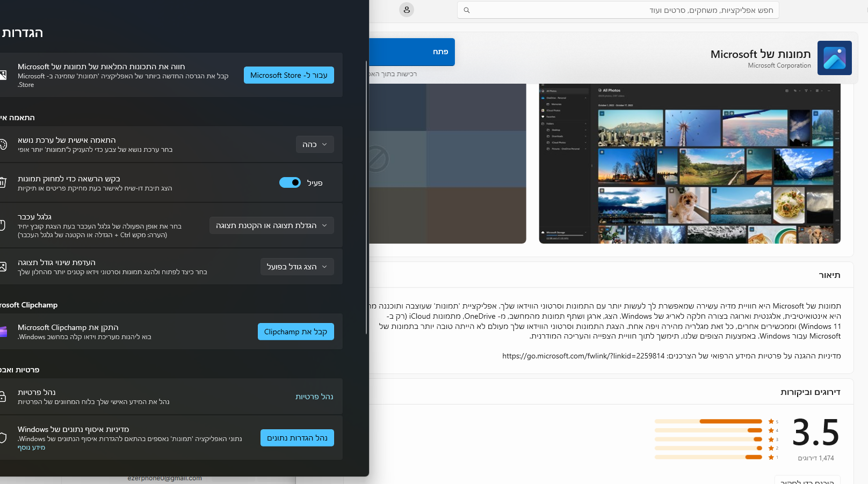
Task: Expand the dropdown showing הצג גודל בפועל
Action: (x=297, y=267)
